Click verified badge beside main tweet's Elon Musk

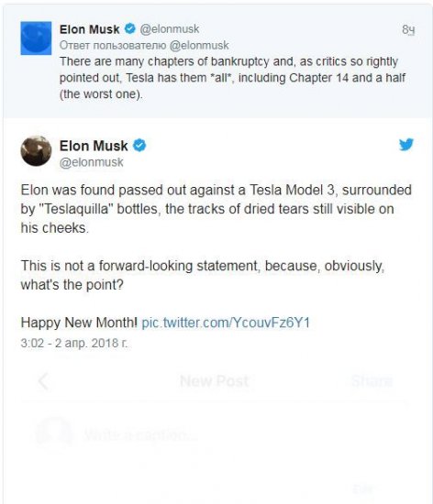139,146
